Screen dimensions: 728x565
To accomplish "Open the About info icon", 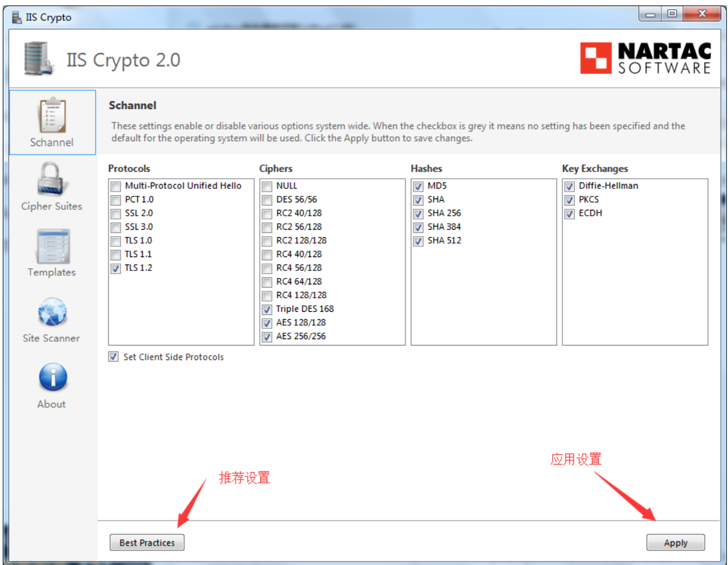I will (53, 377).
